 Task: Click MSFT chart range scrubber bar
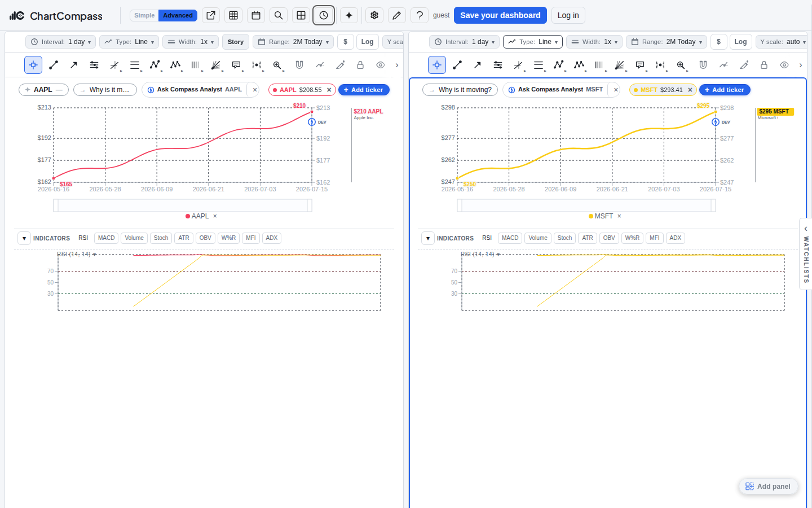click(586, 205)
